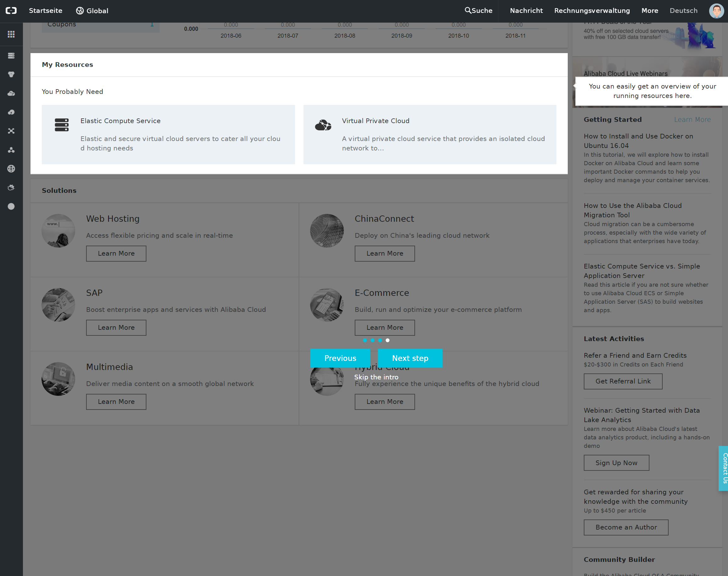728x576 pixels.
Task: Click Learn More under ChinaConnect
Action: 385,253
